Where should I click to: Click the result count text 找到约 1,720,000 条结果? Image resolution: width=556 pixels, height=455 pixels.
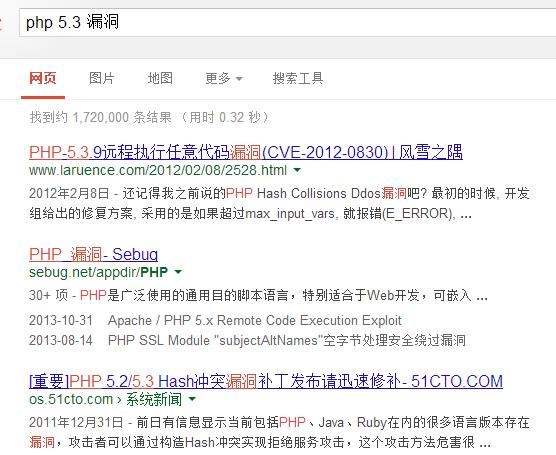100,117
